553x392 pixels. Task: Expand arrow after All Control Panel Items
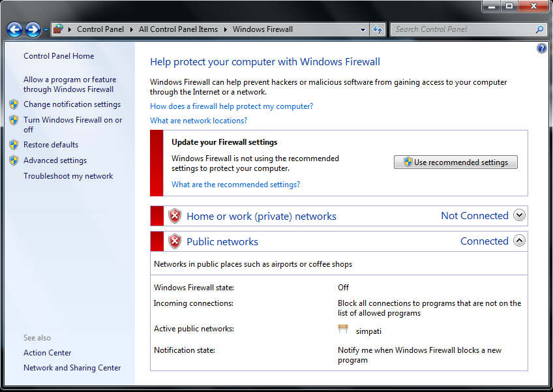[225, 29]
